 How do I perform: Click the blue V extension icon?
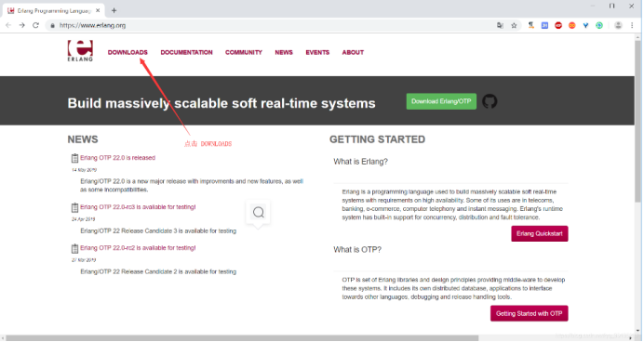tap(585, 25)
